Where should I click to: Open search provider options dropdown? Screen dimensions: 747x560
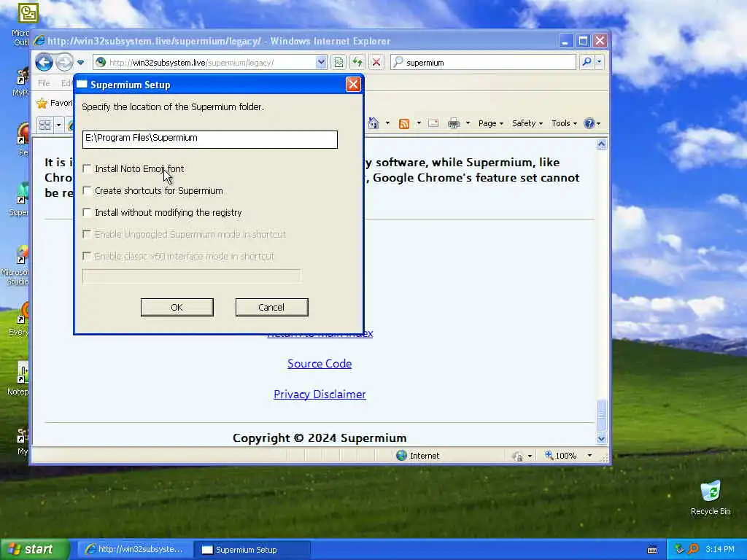pos(600,62)
